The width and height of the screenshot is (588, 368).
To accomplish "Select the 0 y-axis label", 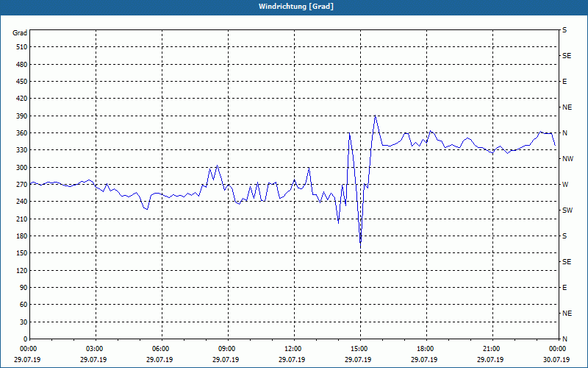I will pyautogui.click(x=25, y=339).
